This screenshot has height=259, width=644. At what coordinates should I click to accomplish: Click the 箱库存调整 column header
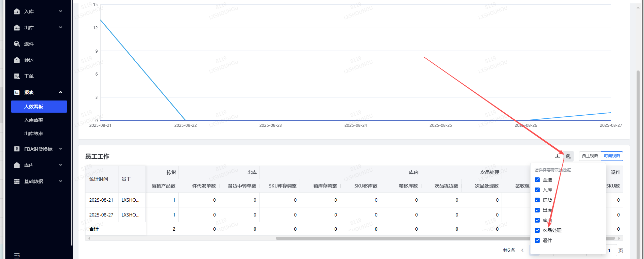[x=325, y=186]
